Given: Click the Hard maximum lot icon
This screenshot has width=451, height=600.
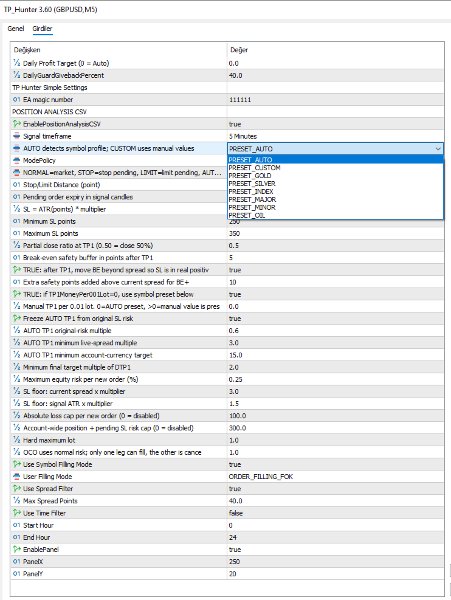Looking at the screenshot, I should (x=16, y=440).
